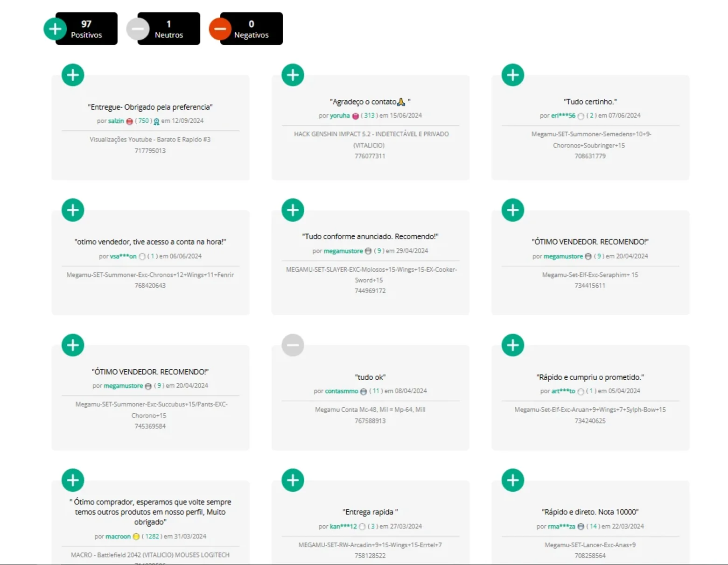
Task: Click 1282 feedback count beside macroon
Action: tap(152, 536)
